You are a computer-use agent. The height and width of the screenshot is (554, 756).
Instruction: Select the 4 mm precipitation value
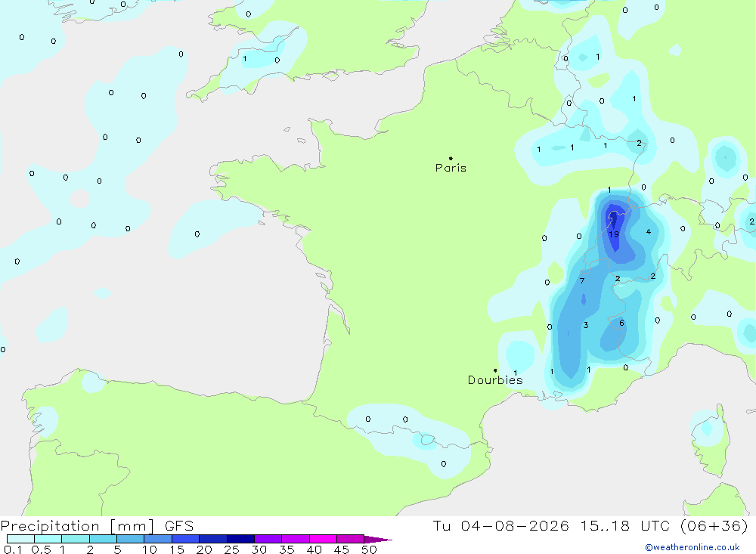click(649, 232)
